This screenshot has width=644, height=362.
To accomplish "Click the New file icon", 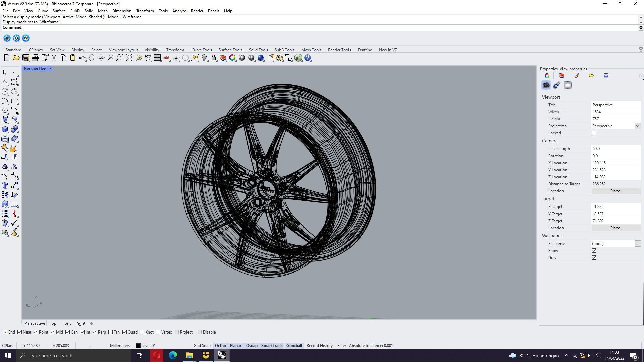I will (x=7, y=58).
